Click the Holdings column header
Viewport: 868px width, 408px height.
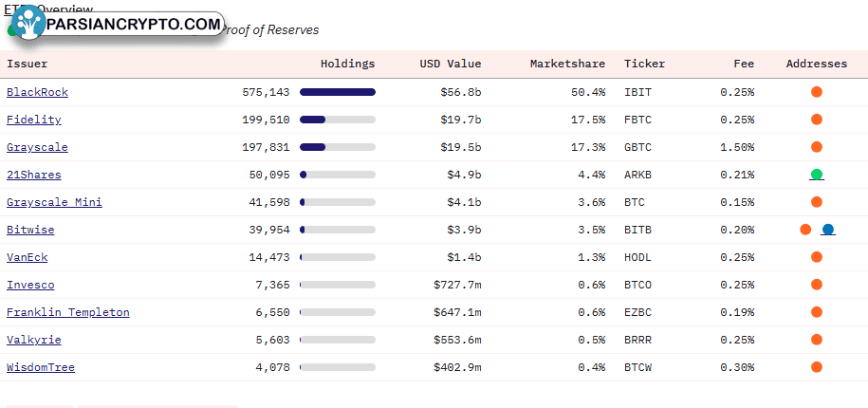347,64
